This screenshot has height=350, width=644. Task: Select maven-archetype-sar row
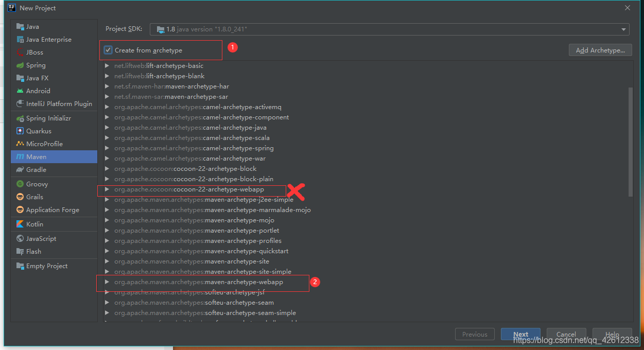point(365,97)
